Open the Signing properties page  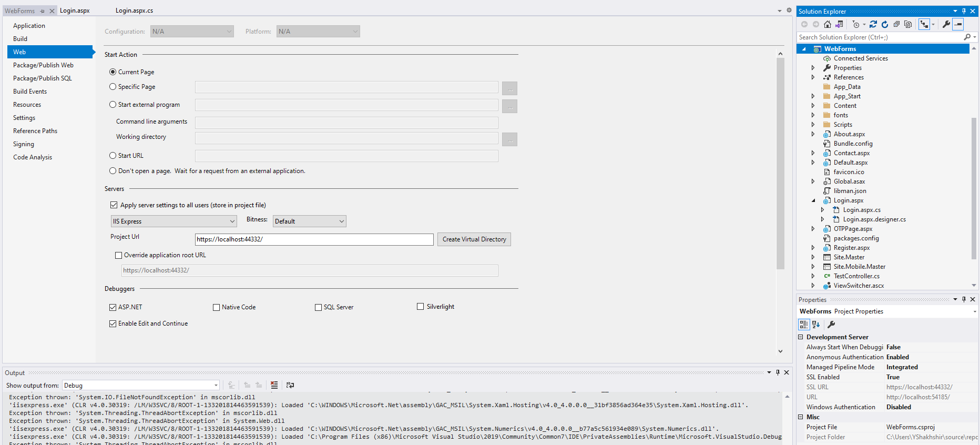[24, 144]
